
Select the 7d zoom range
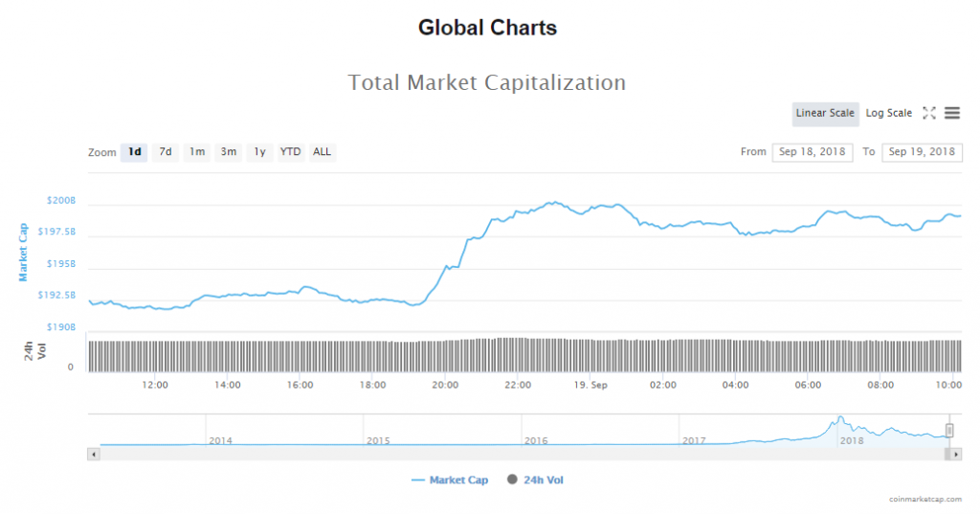click(x=166, y=152)
